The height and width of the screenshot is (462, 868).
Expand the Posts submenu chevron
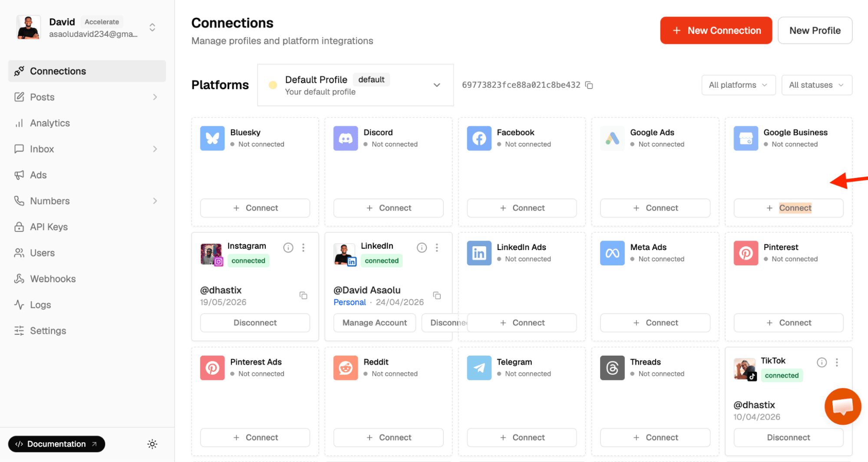[x=155, y=97]
